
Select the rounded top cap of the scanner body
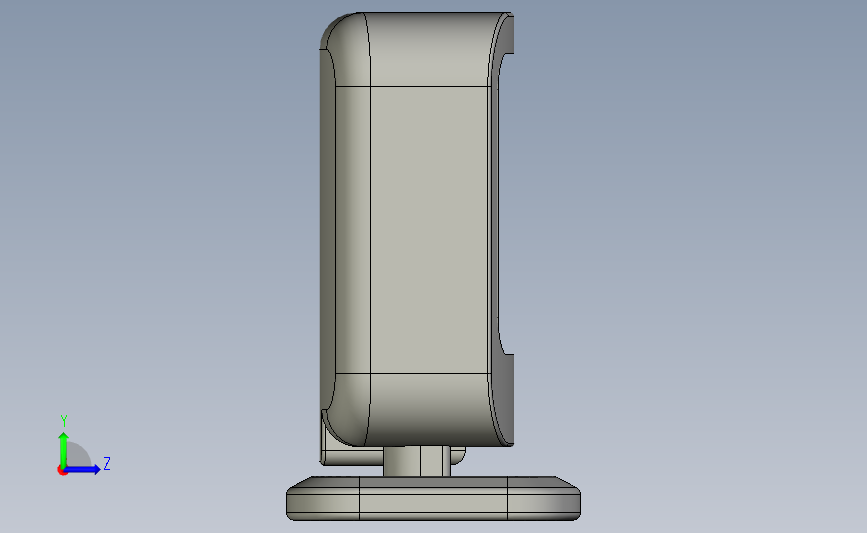[x=429, y=49]
